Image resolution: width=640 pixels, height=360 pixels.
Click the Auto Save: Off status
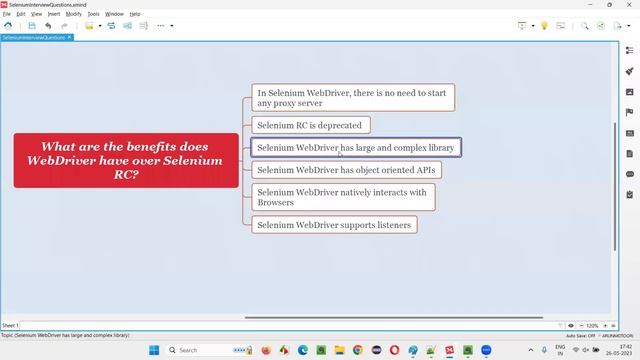(580, 336)
